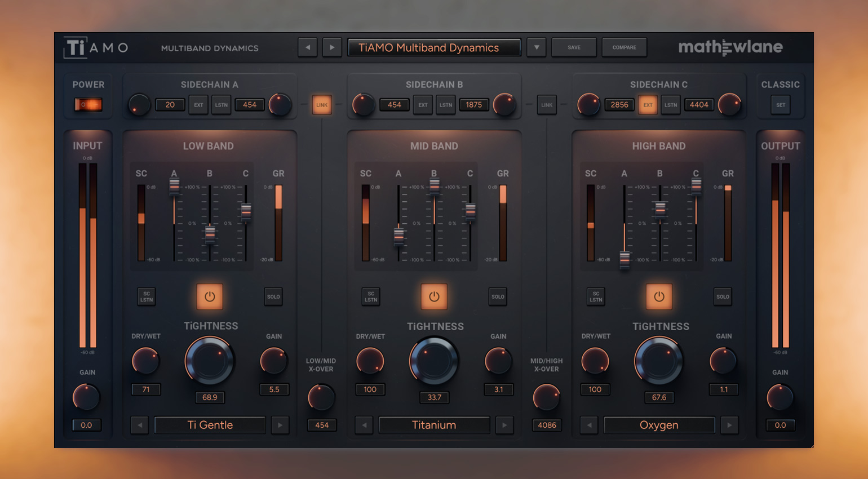Toggle the LINK between Sidechain A and B
The height and width of the screenshot is (479, 868).
(321, 104)
